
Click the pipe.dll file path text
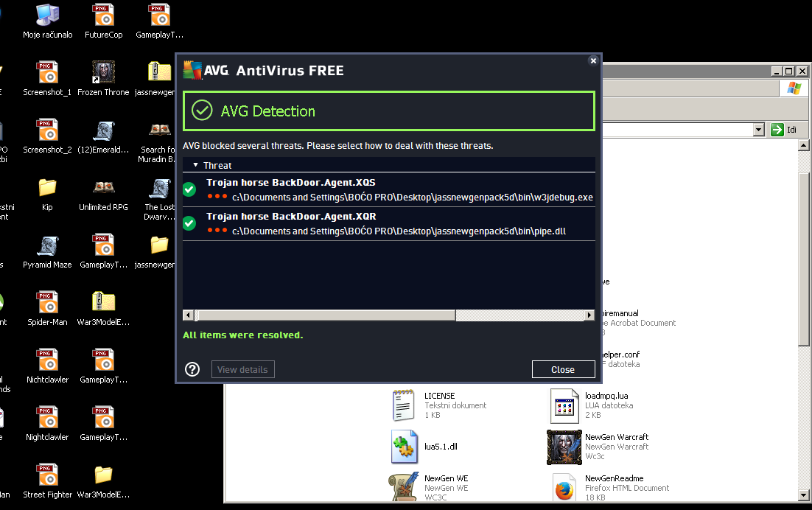[x=399, y=231]
